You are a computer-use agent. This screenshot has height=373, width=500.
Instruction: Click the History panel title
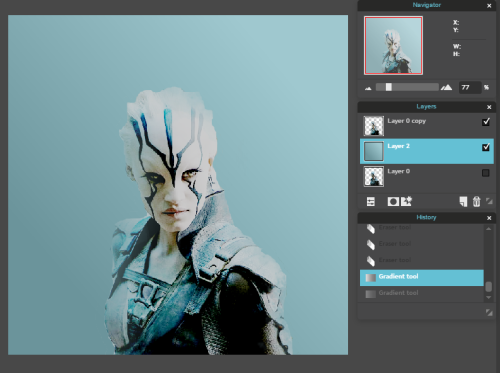(x=426, y=218)
